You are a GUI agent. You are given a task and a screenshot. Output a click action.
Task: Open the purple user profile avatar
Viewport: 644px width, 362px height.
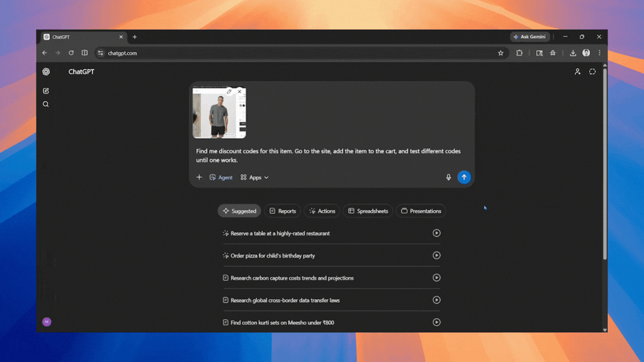click(46, 322)
